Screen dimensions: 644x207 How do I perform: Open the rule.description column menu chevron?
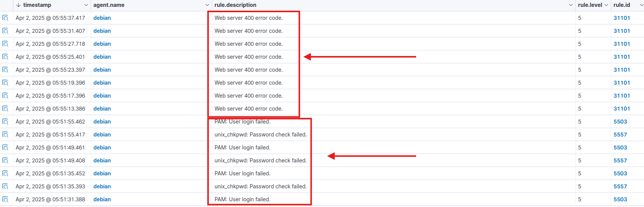point(571,5)
